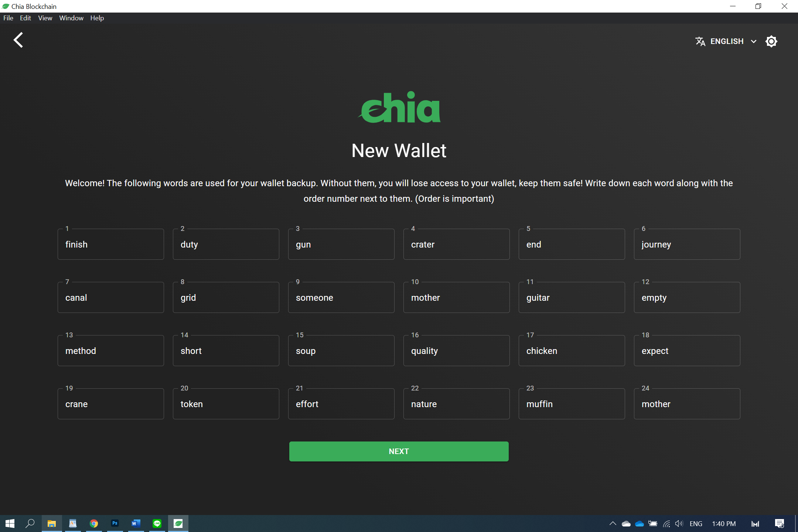Open Windows taskbar search
Image resolution: width=798 pixels, height=532 pixels.
pyautogui.click(x=30, y=524)
